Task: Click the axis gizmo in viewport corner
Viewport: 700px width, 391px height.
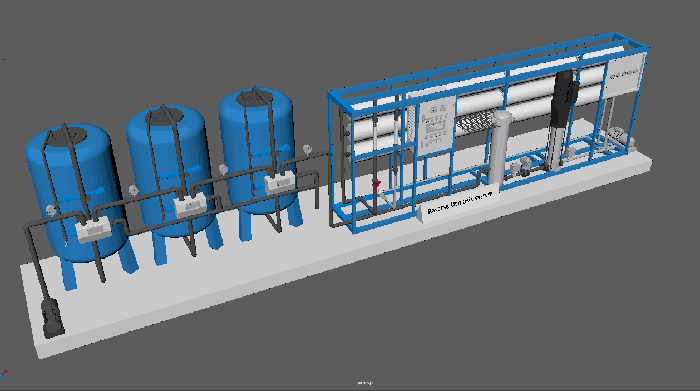Action: click(x=4, y=374)
